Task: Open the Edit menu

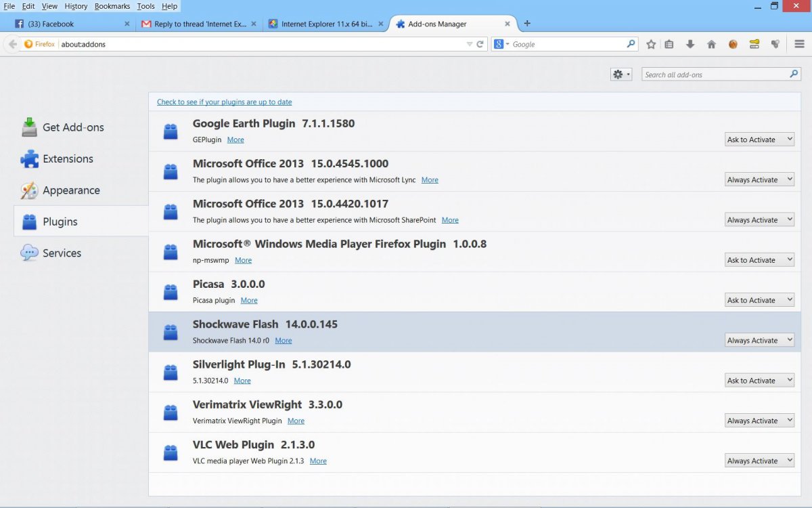Action: [28, 6]
